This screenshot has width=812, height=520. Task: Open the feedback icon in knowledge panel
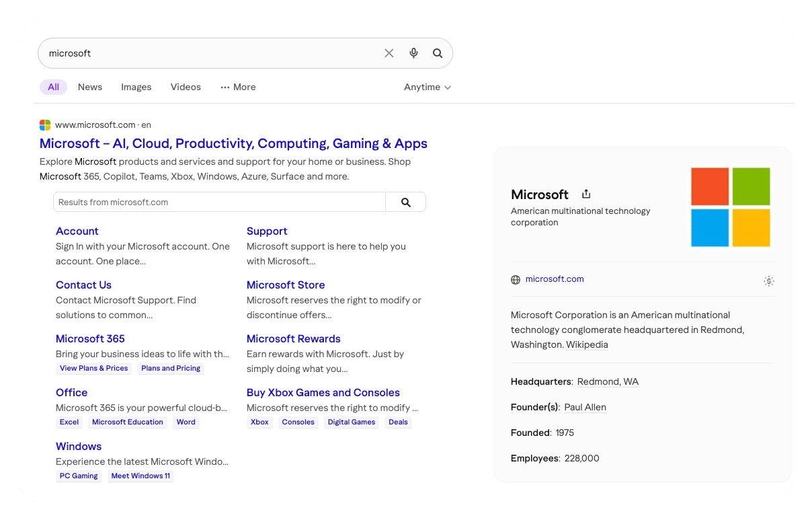(x=769, y=281)
